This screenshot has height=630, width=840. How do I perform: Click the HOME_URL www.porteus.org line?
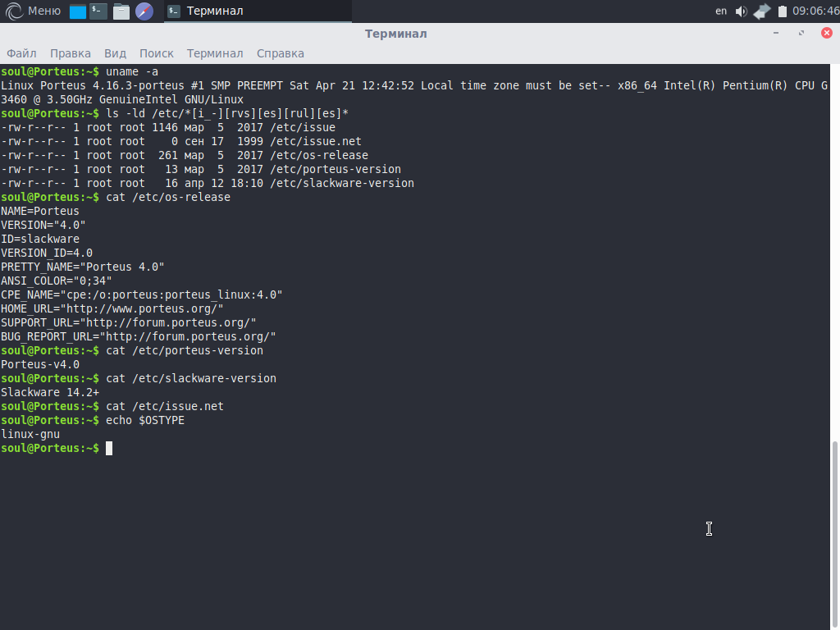coord(112,308)
